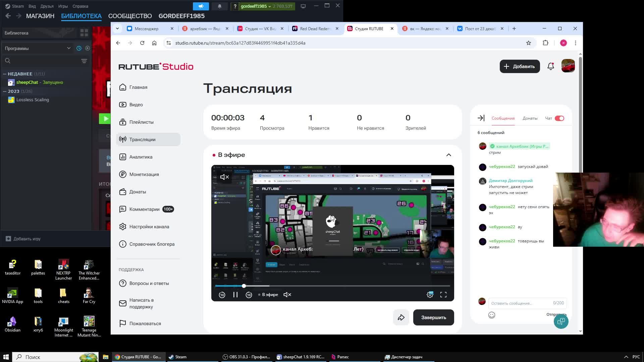Click the notifications bell in RUTUBE Studio
Viewport: 644px width, 362px height.
click(x=550, y=66)
